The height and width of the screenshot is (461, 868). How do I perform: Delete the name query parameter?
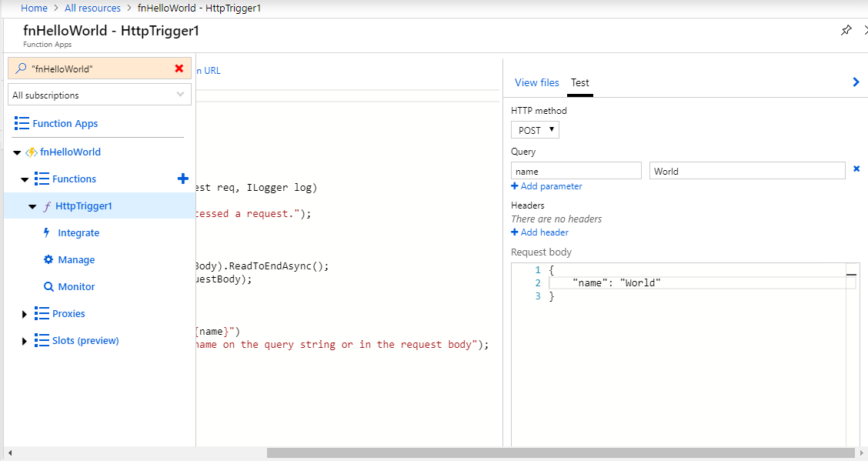(856, 168)
